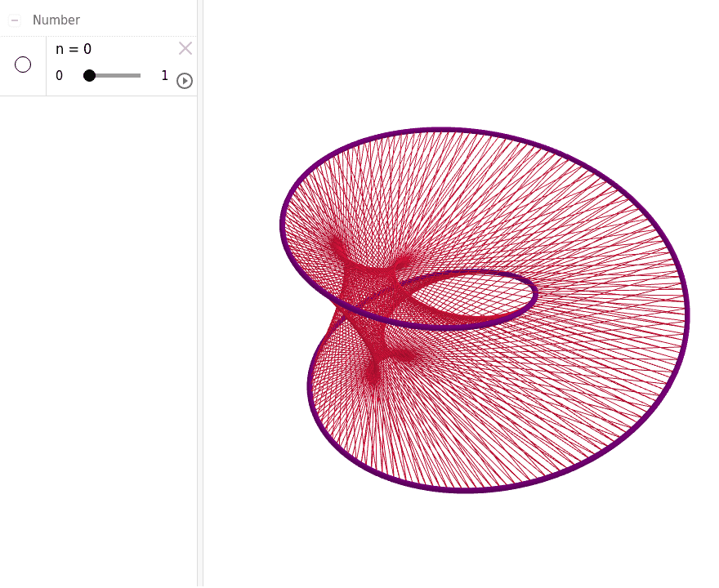The width and height of the screenshot is (719, 588).
Task: Click the black slider handle for n
Action: tap(90, 76)
